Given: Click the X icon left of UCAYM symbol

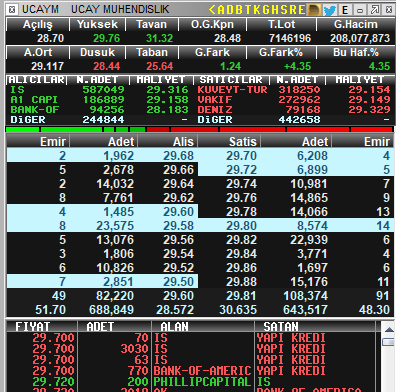Looking at the screenshot, I should coord(12,9).
